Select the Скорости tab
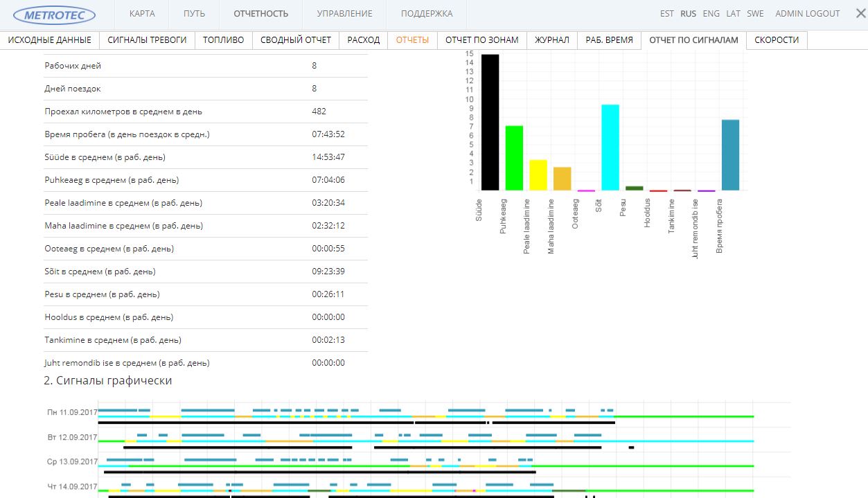Viewport: 868px width, 498px height. 777,40
